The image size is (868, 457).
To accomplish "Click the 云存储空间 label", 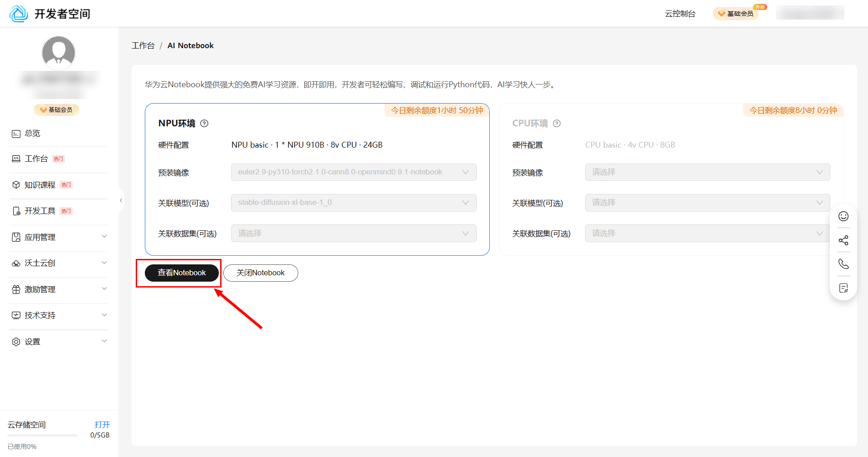I will 27,425.
